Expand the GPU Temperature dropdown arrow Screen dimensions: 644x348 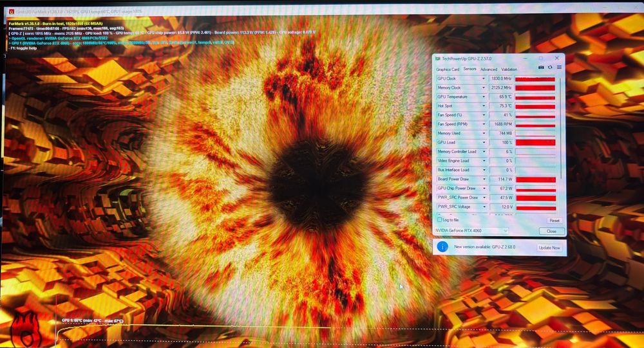pyautogui.click(x=484, y=97)
